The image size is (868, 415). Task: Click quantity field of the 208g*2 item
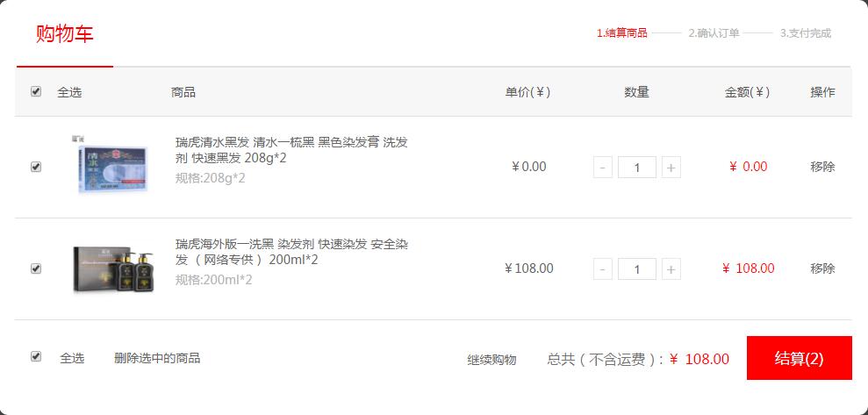click(x=637, y=167)
